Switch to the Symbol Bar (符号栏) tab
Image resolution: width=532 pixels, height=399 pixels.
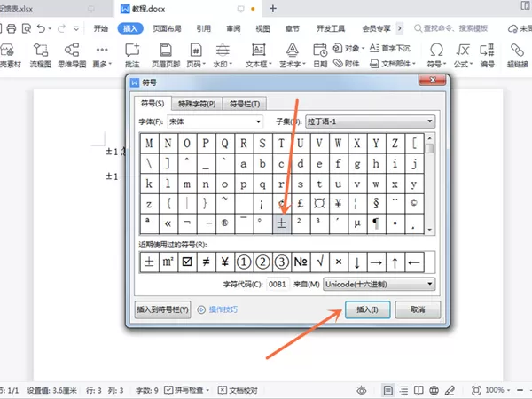point(245,104)
